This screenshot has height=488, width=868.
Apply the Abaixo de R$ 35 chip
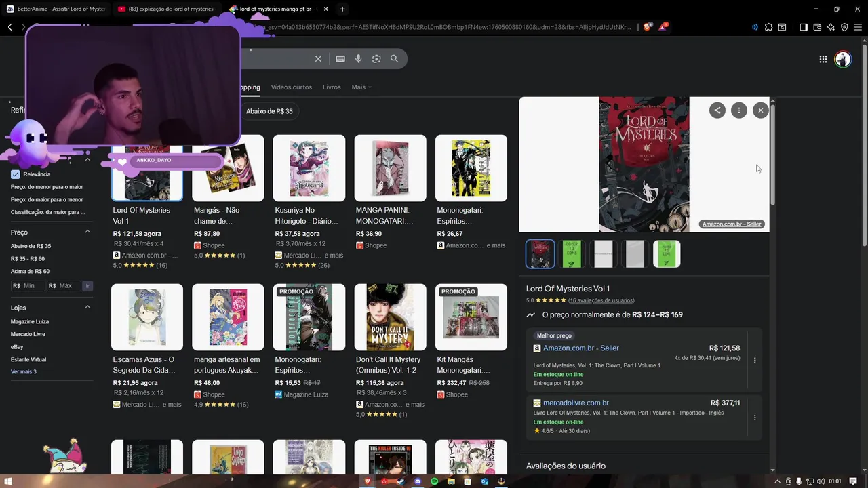[x=269, y=111]
